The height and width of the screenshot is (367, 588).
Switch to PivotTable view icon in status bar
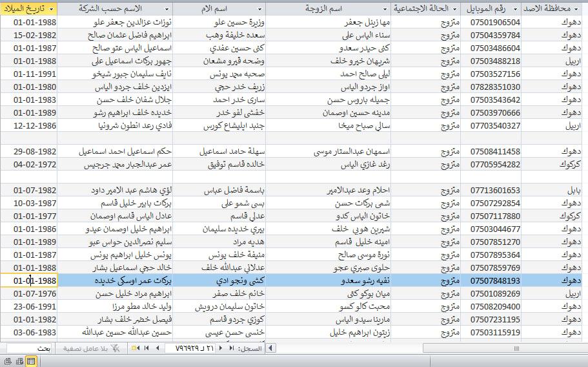pos(19,361)
